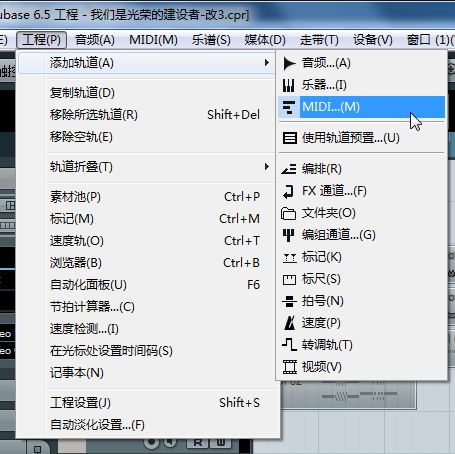Click the folder icon for 文件夹(O)

pyautogui.click(x=288, y=213)
